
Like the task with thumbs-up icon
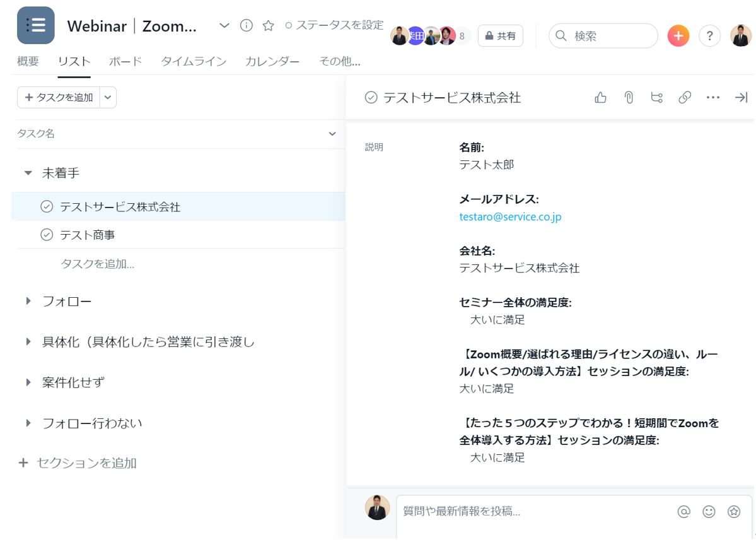601,98
